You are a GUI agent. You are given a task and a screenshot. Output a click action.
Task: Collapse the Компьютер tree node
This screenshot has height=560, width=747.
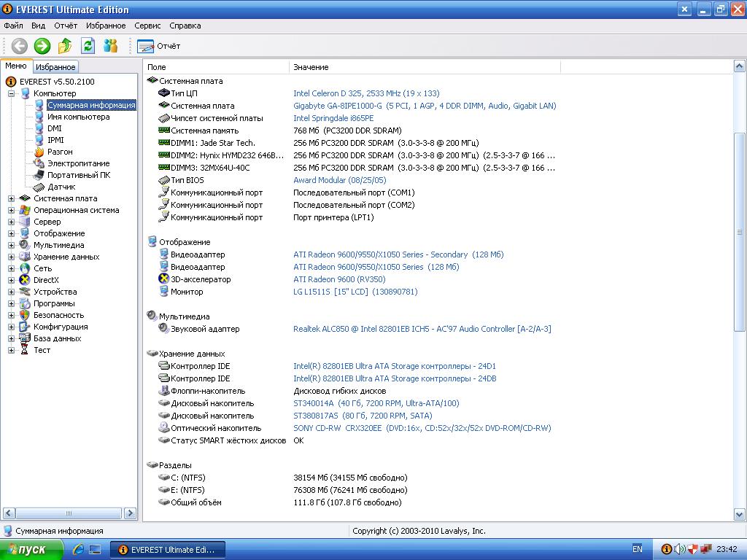(11, 94)
